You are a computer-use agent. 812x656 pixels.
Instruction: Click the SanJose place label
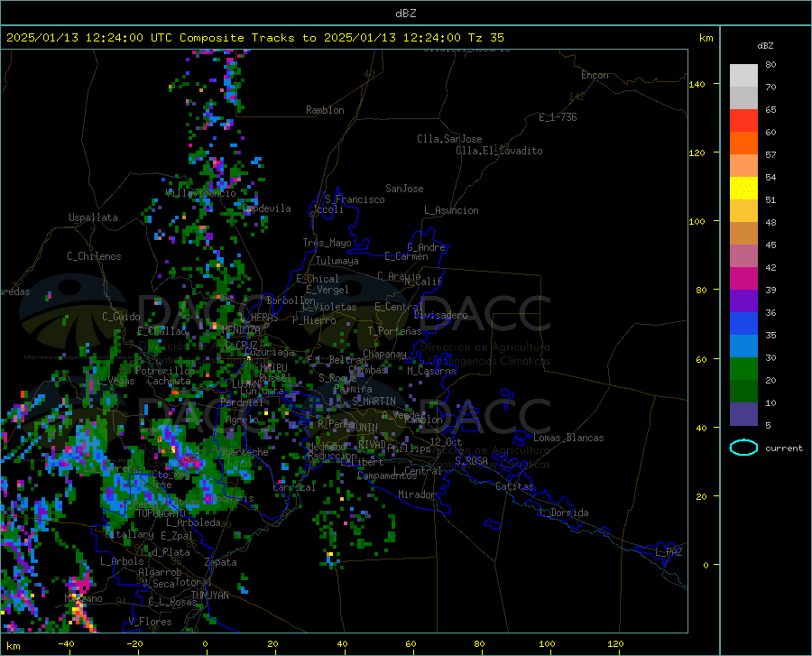[404, 189]
